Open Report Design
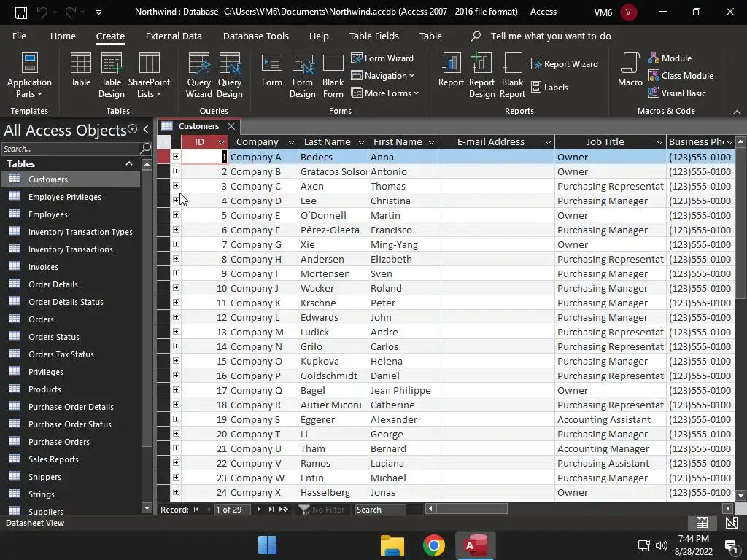Viewport: 747px width, 560px height. click(481, 75)
